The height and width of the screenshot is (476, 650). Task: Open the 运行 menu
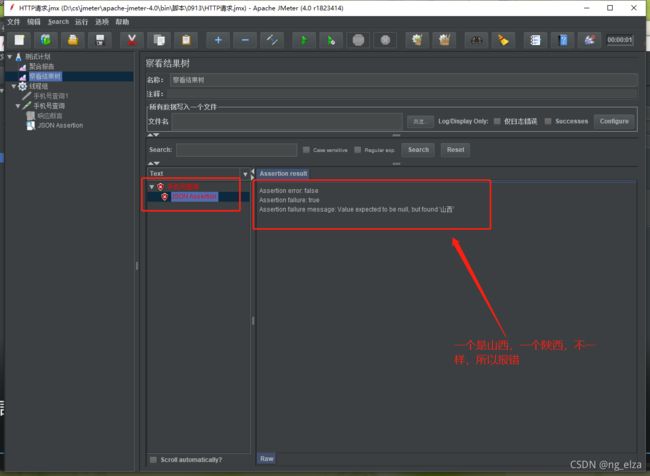coord(81,22)
